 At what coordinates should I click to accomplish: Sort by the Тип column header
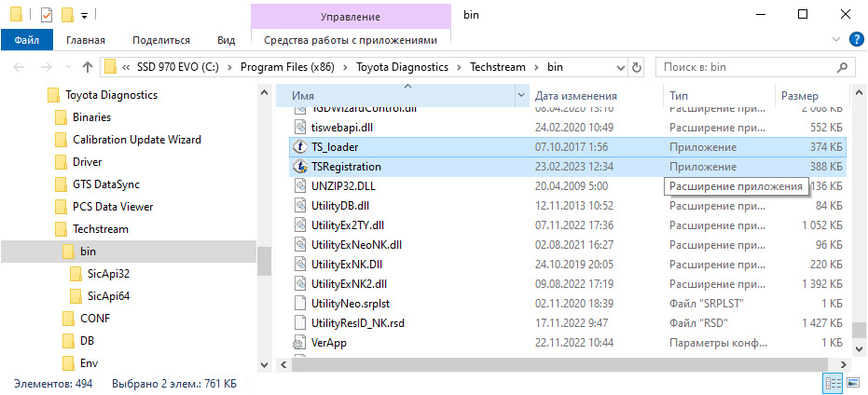(x=719, y=96)
